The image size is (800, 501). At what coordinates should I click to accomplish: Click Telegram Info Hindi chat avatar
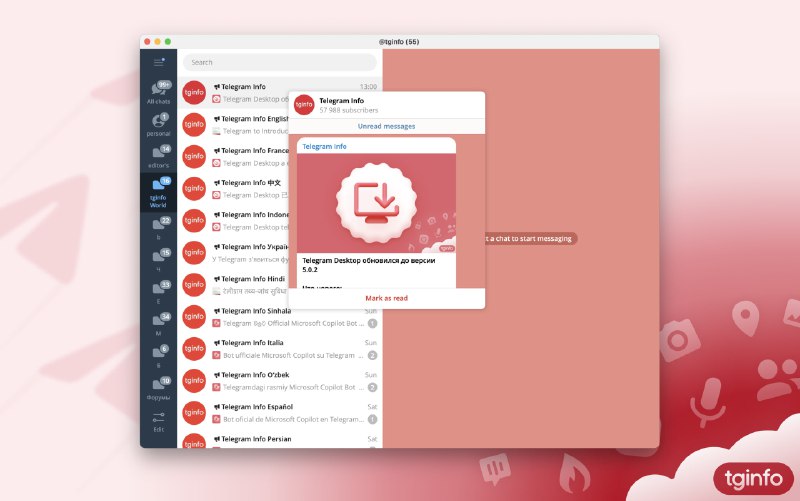(x=194, y=285)
